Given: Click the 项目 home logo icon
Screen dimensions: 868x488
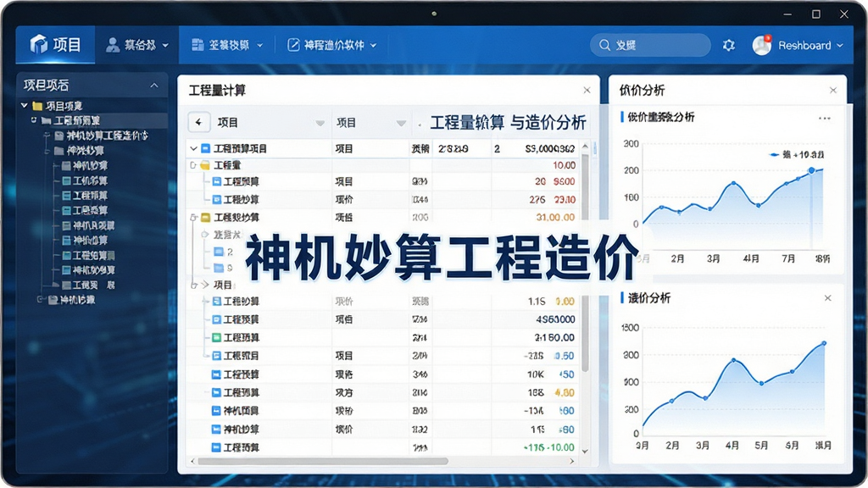Looking at the screenshot, I should point(39,44).
